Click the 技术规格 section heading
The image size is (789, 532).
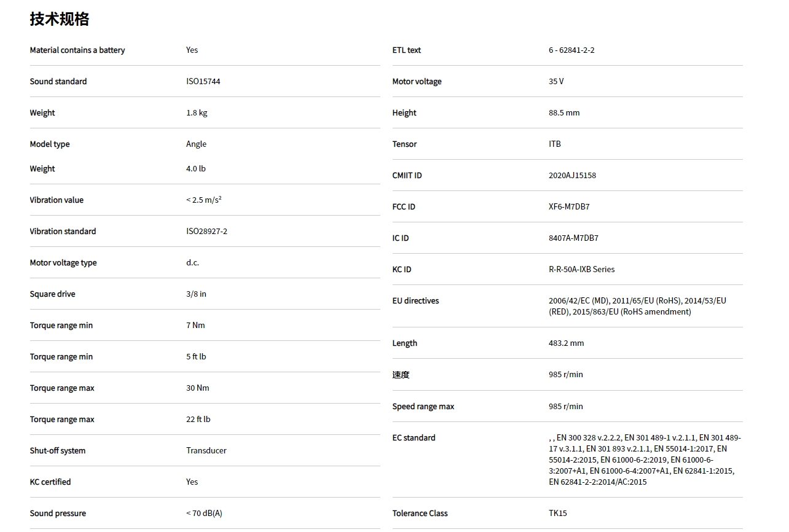(x=60, y=19)
